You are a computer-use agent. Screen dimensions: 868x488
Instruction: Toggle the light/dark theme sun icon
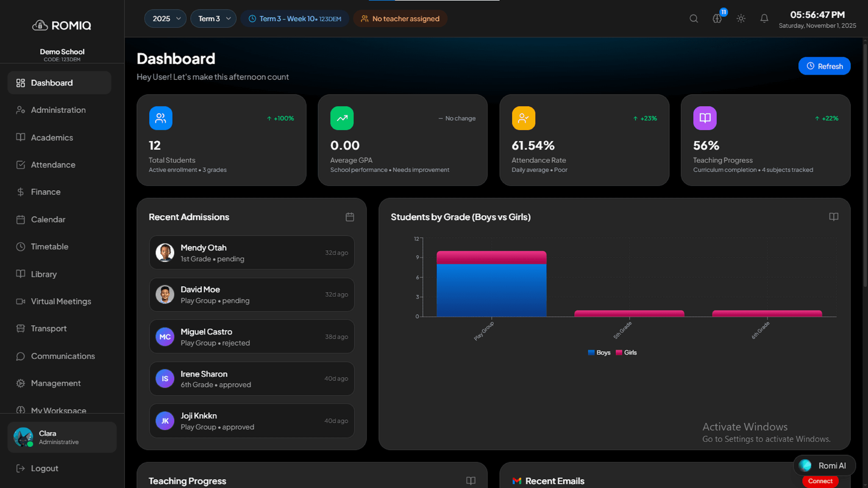click(x=741, y=19)
